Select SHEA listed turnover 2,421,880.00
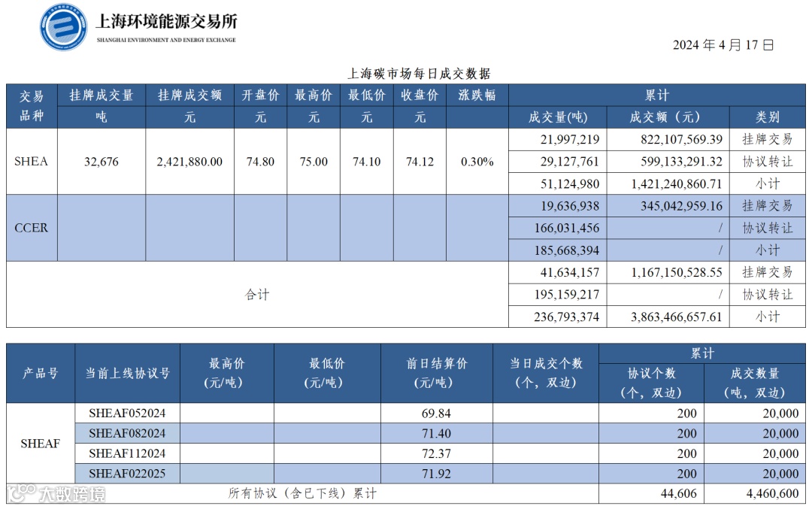The image size is (812, 509). click(189, 162)
